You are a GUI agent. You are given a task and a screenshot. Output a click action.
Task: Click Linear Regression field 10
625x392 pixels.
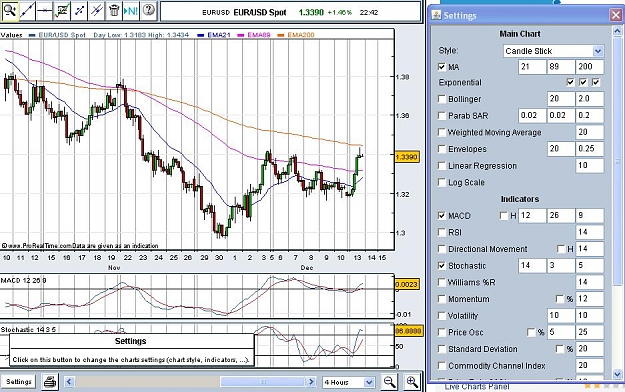[x=590, y=165]
